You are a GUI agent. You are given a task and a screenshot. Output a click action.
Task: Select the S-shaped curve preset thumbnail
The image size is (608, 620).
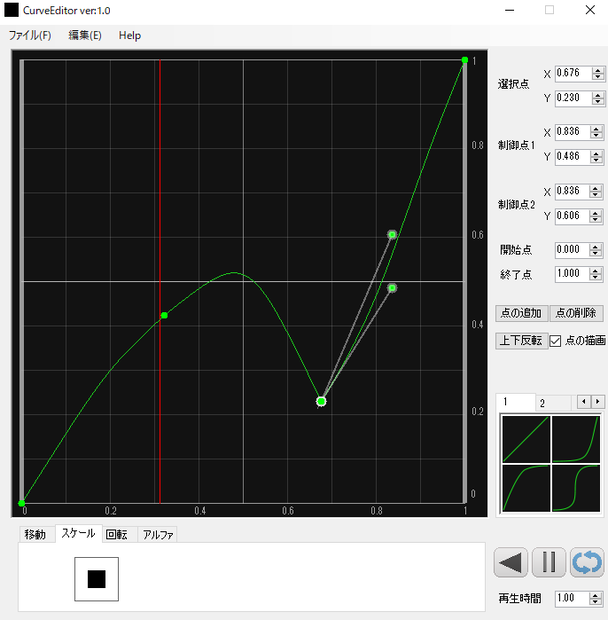click(576, 488)
